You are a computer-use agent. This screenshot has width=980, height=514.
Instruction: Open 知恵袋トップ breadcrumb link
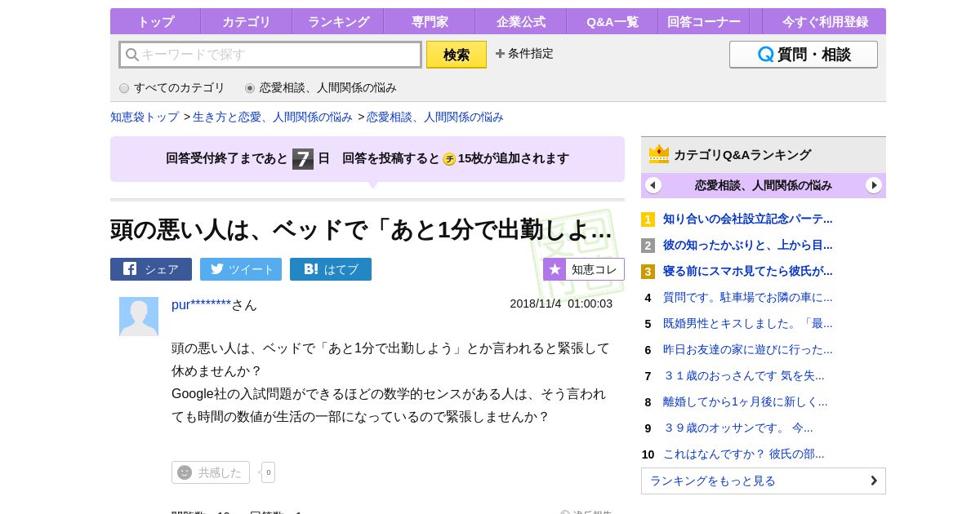145,117
